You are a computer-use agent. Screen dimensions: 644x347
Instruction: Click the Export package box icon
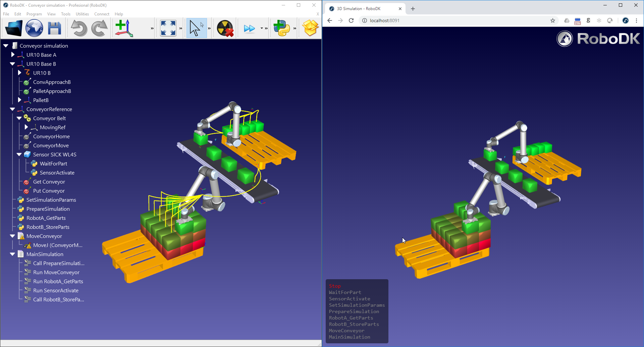click(310, 28)
